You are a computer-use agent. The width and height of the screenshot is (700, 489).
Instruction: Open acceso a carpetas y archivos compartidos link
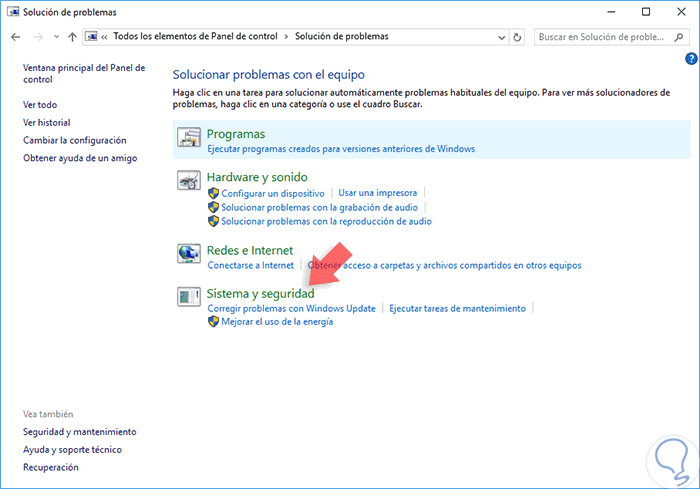445,265
